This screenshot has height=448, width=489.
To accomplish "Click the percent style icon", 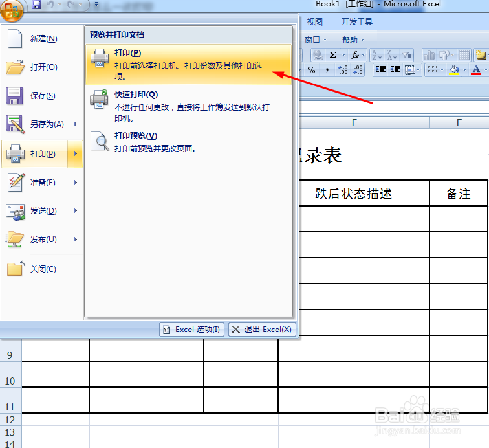I will point(311,71).
